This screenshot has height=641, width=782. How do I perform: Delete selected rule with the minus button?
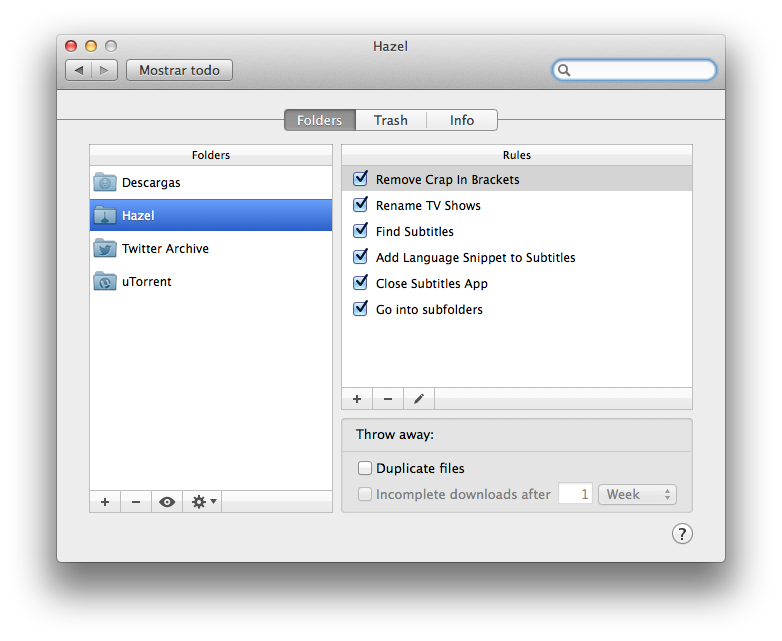point(388,399)
